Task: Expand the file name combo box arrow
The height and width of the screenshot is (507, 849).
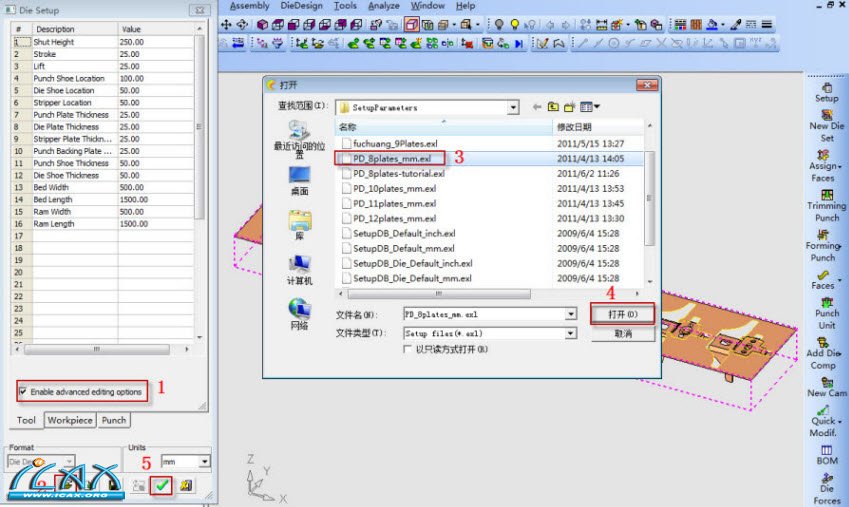Action: 571,314
